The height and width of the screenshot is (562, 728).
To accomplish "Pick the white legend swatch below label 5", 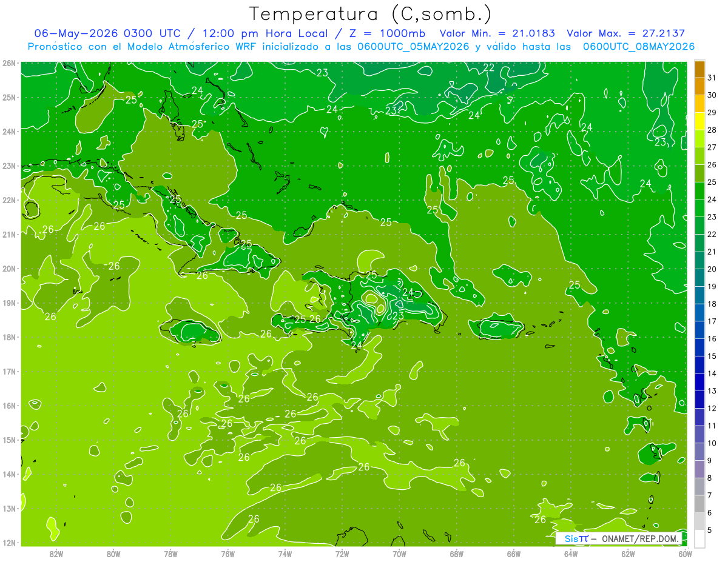I will [x=699, y=539].
